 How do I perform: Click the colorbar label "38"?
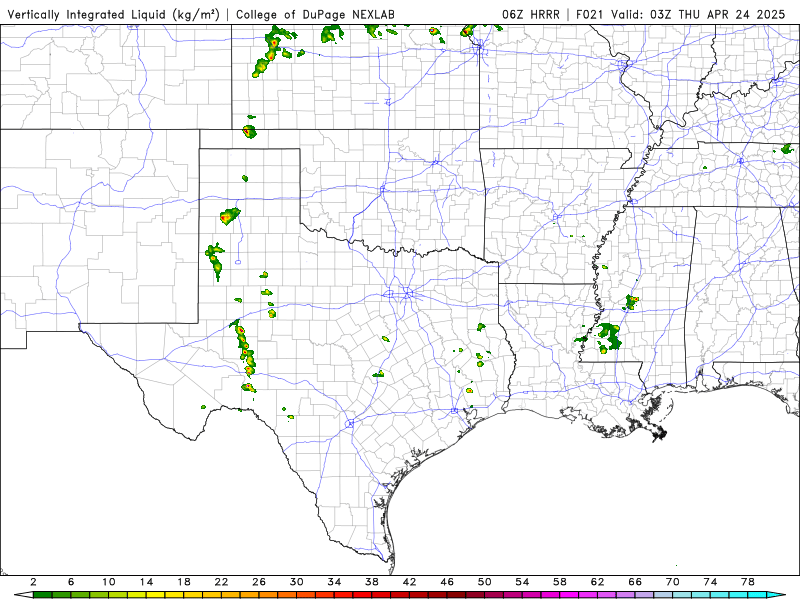372,582
